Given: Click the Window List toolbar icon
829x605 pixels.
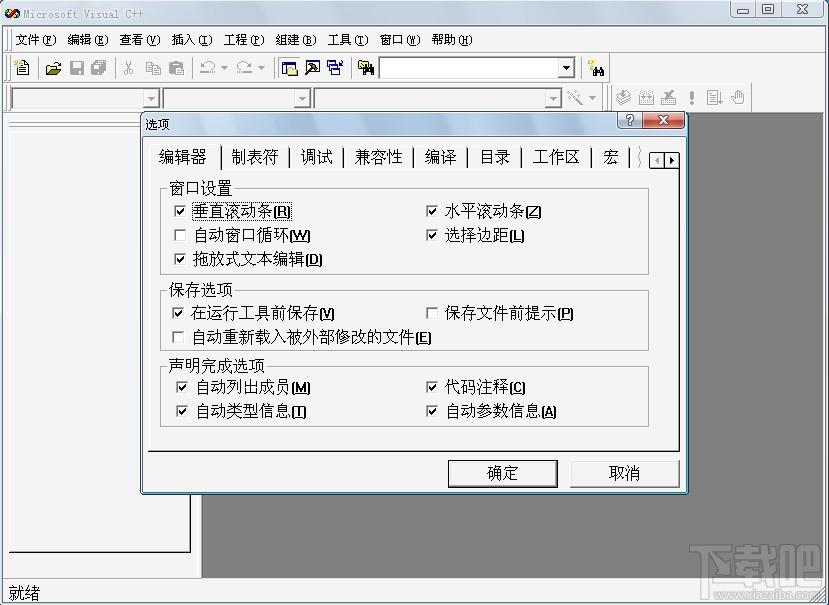Looking at the screenshot, I should [334, 68].
